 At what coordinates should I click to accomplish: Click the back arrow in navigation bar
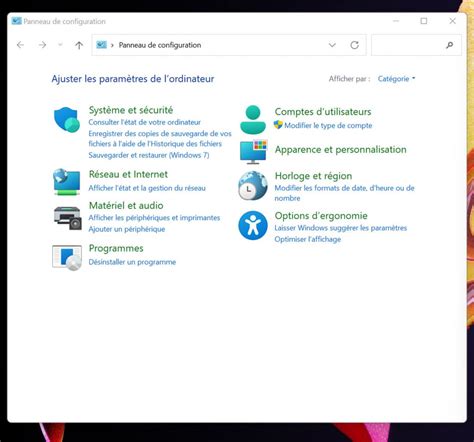pos(20,45)
